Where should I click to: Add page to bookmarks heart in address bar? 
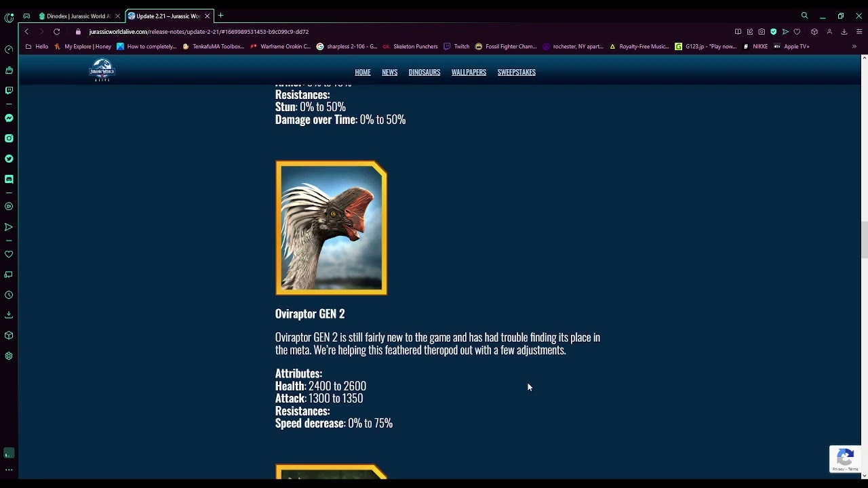point(797,32)
